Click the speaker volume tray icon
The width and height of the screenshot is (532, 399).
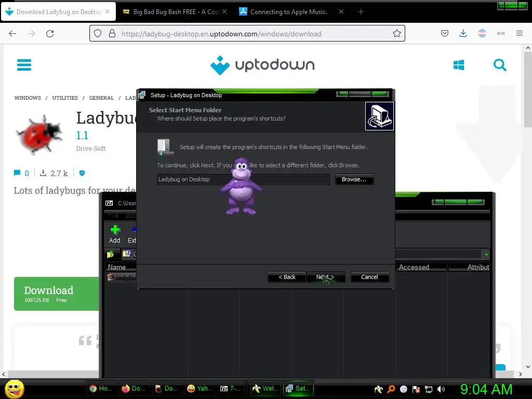441,389
